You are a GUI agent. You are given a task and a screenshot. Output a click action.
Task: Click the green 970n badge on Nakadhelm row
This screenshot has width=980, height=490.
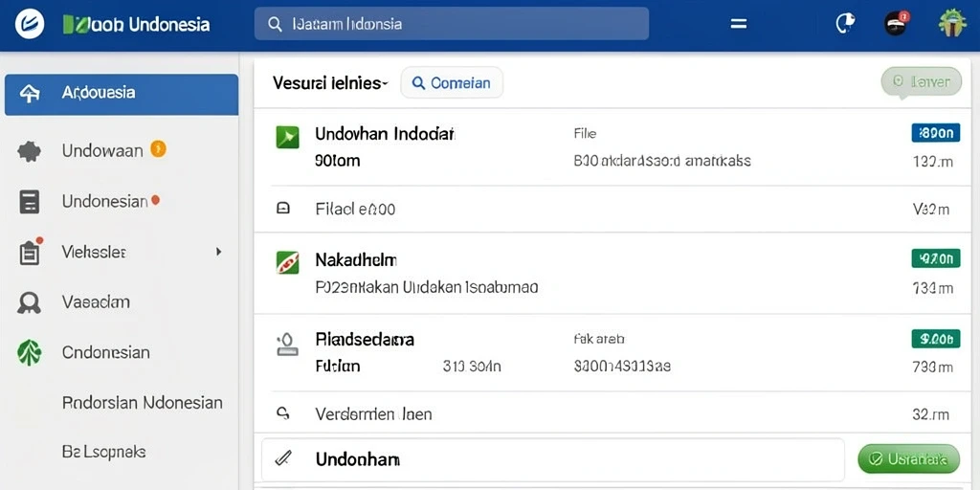click(x=936, y=258)
